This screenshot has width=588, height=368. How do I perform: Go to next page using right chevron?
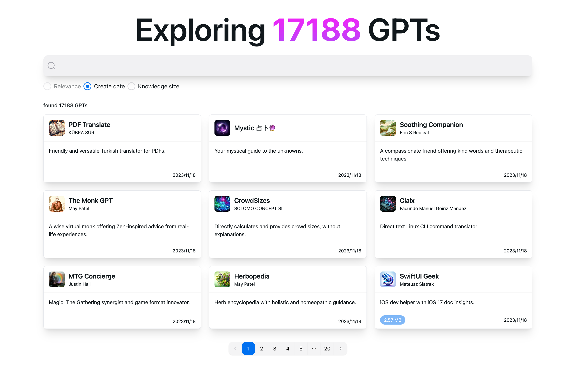coord(340,348)
